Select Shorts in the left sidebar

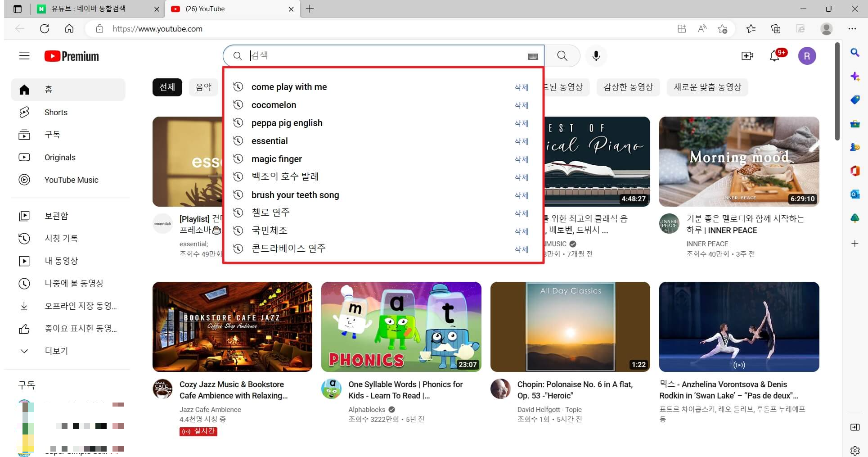pyautogui.click(x=55, y=112)
